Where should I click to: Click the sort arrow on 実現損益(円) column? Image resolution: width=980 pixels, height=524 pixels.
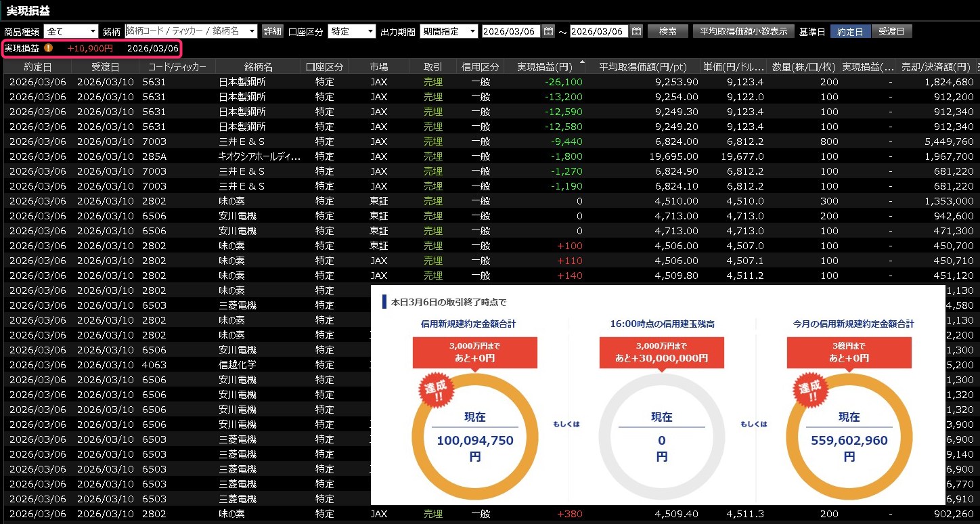coord(583,63)
